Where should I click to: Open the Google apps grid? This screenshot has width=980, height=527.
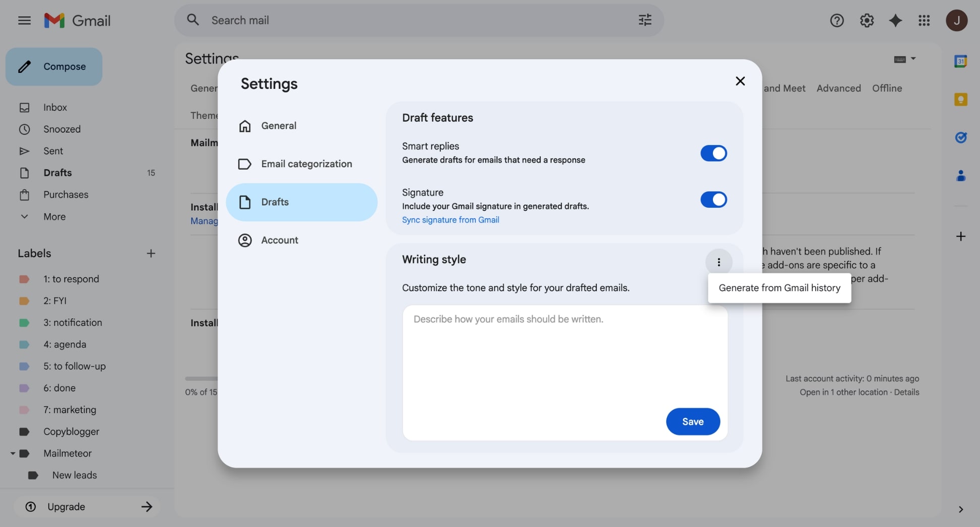924,20
